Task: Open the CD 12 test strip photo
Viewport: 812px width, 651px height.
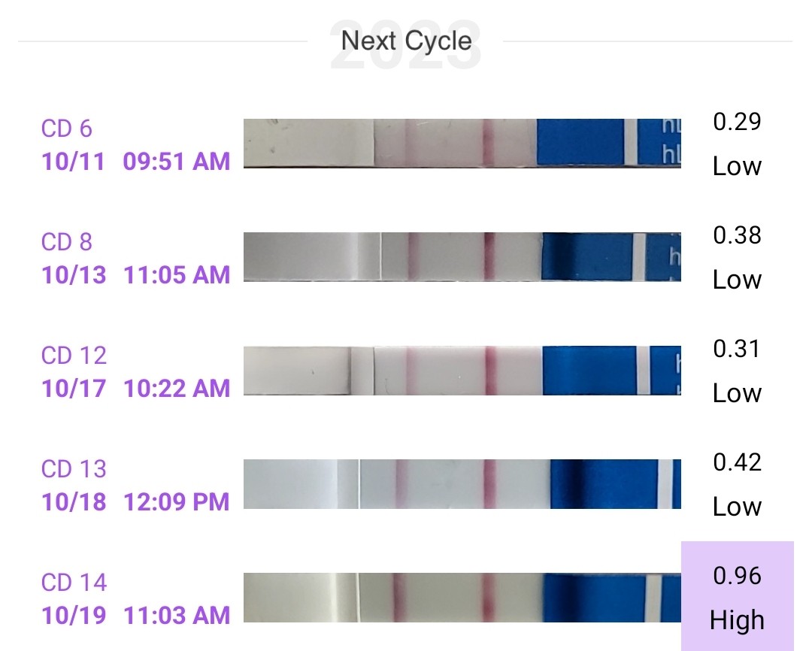Action: (x=462, y=370)
